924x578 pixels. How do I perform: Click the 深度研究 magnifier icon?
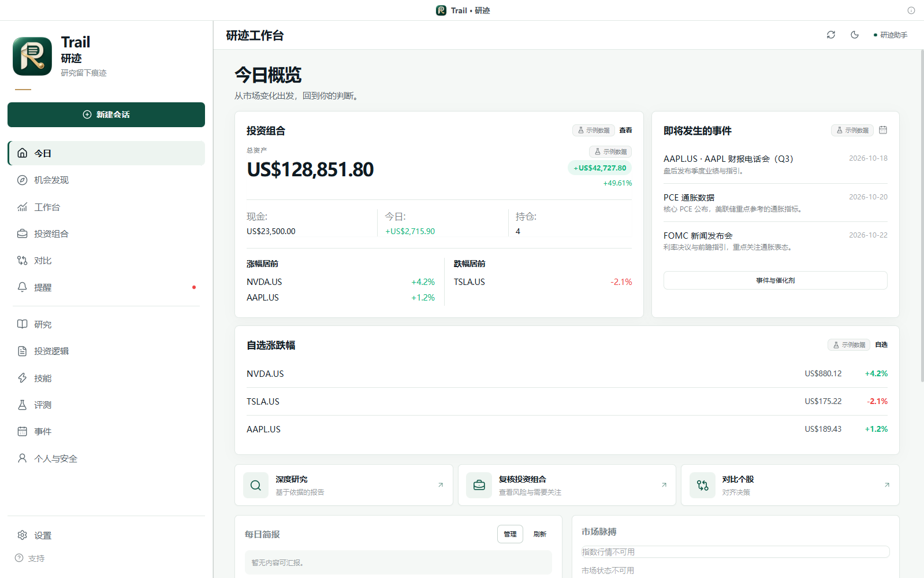[x=256, y=486]
